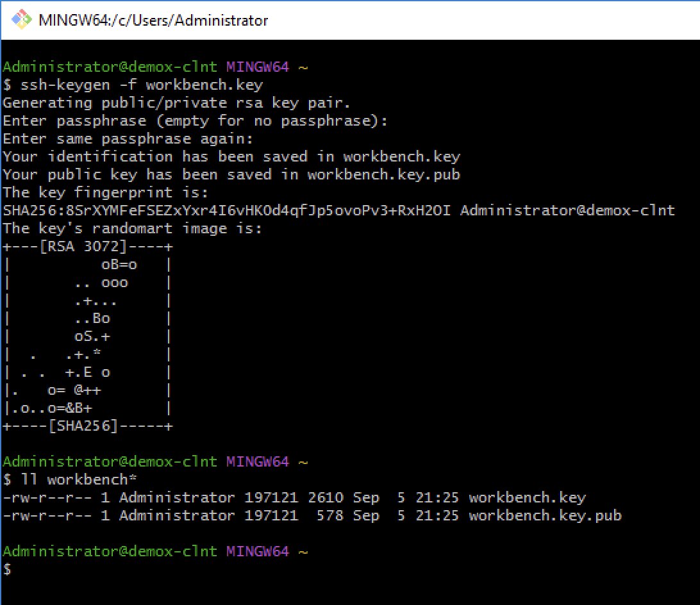700x605 pixels.
Task: Click the 'key's randomart image is' line
Action: click(x=132, y=228)
